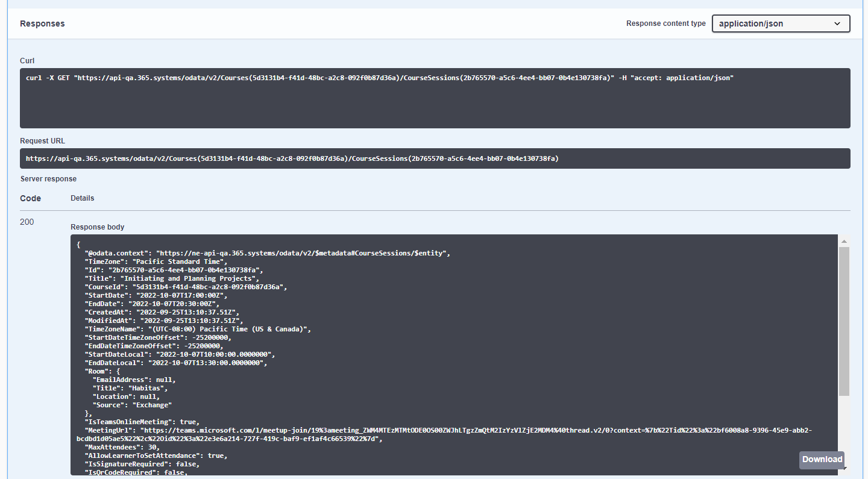Select the "Code" column header
Viewport: 868px width, 479px height.
[x=31, y=198]
